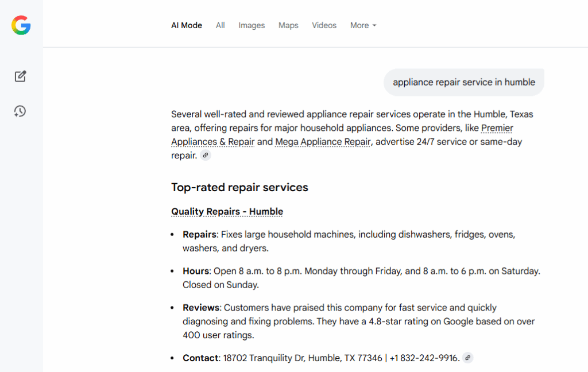Click the citation icon after 'same-day repair'
The width and height of the screenshot is (588, 372).
tap(205, 155)
